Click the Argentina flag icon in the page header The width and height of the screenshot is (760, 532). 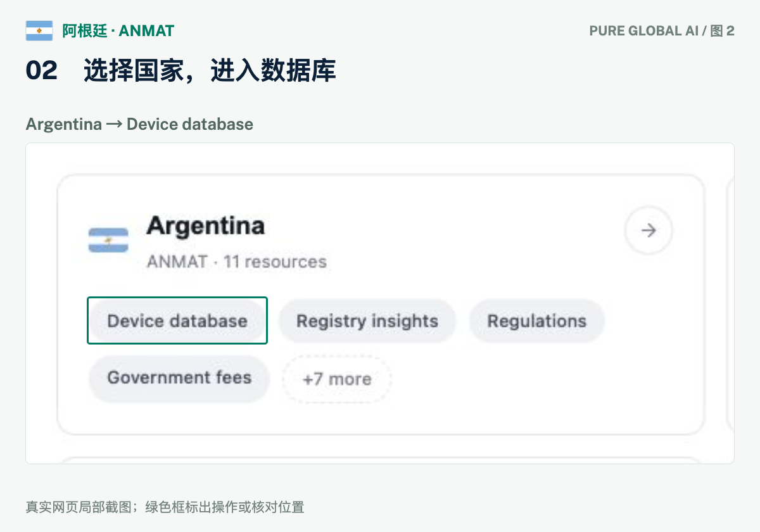[39, 30]
